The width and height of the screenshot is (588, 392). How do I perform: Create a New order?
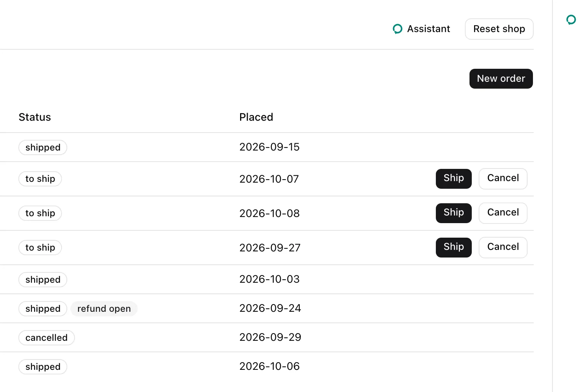click(501, 79)
